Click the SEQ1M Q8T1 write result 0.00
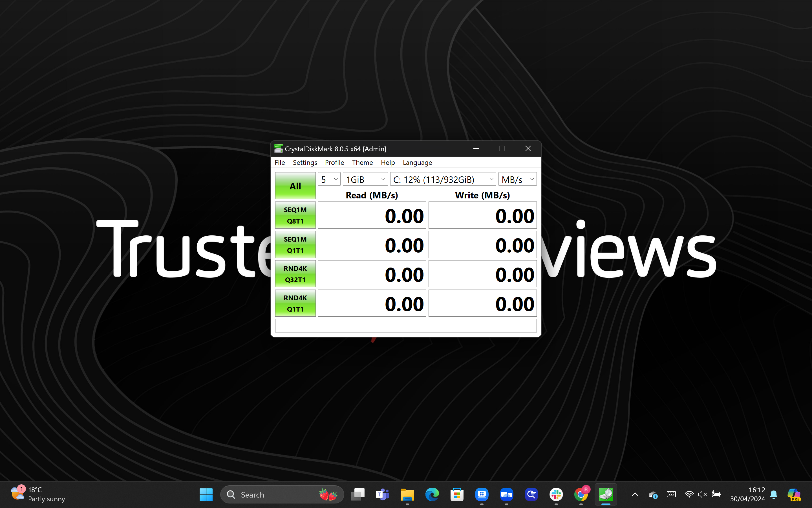812x508 pixels. click(482, 215)
